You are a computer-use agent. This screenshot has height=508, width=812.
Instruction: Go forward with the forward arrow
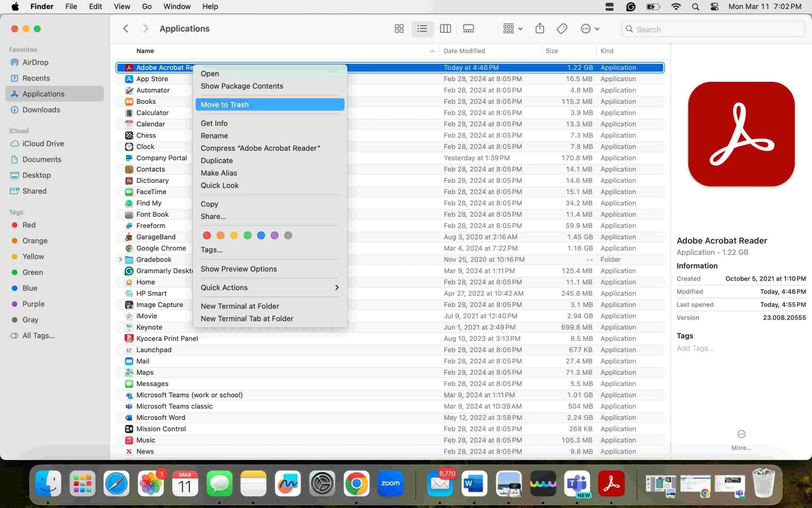(146, 29)
